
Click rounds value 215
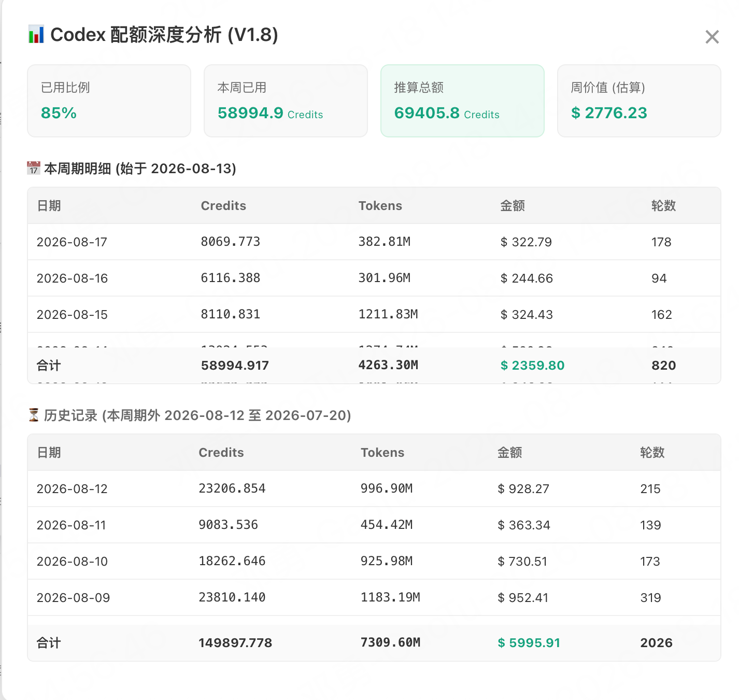650,489
